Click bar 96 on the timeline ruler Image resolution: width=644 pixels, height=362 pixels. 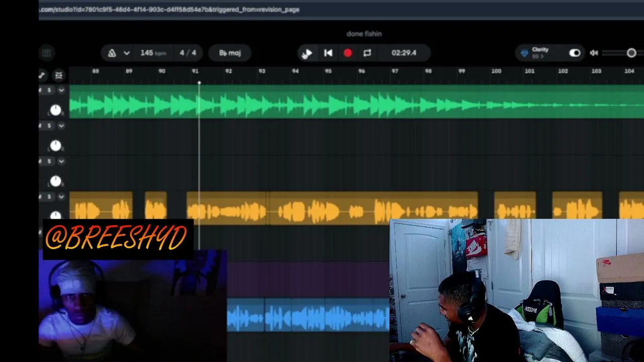tap(361, 71)
